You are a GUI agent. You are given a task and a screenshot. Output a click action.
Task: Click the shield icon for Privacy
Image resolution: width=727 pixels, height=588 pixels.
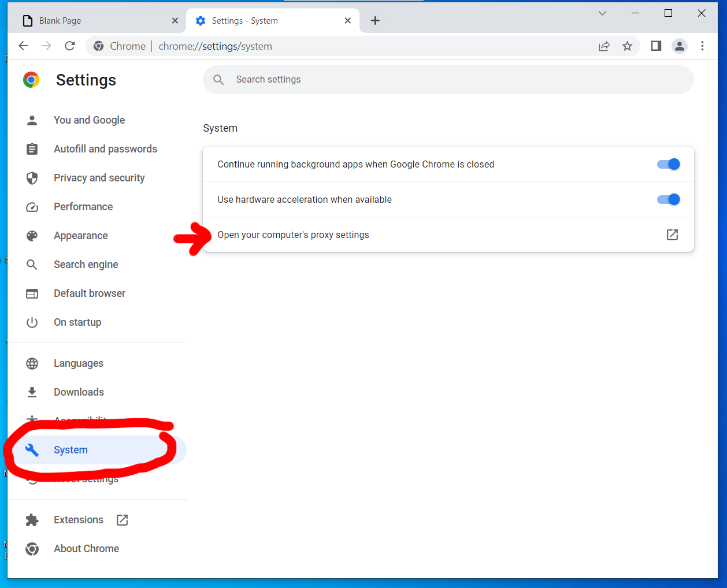tap(32, 178)
